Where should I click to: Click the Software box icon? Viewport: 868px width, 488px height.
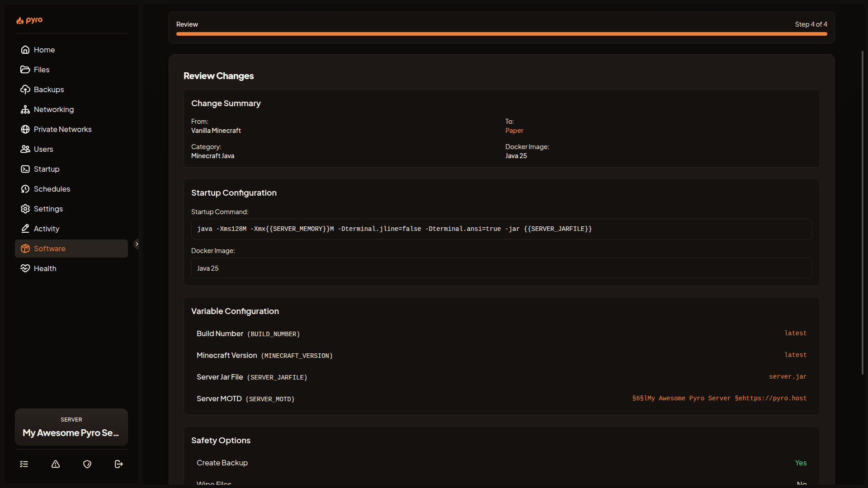25,249
